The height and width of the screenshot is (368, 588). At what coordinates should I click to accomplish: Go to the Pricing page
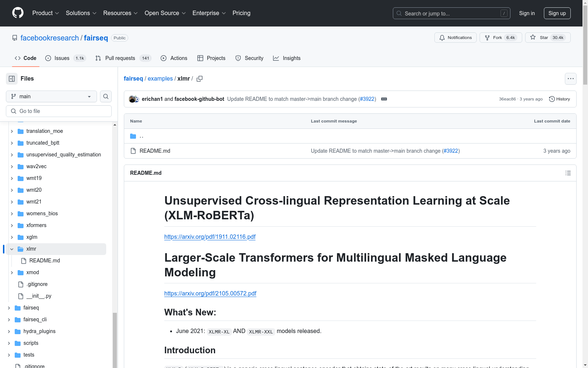241,13
